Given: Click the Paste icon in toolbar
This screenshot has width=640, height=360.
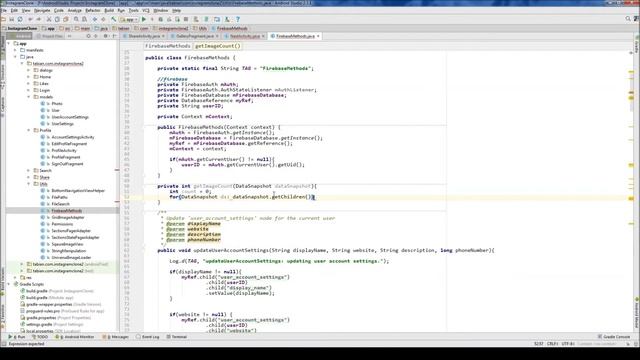Looking at the screenshot, I should (x=66, y=19).
